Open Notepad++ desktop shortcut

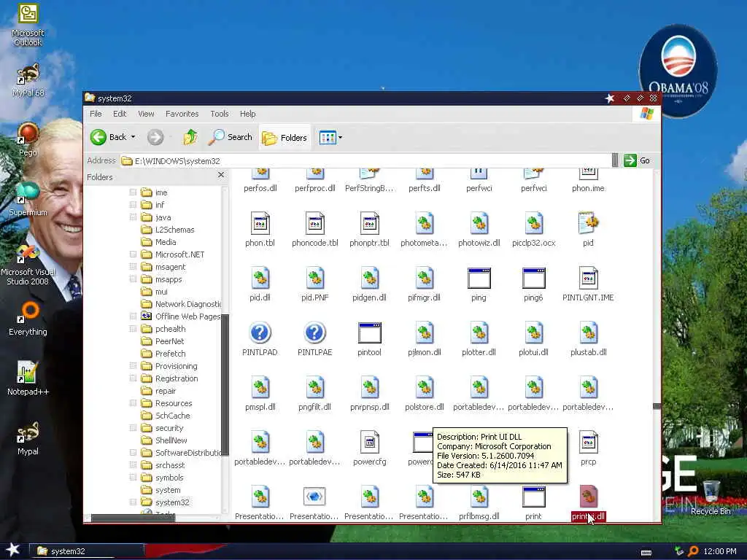point(28,378)
